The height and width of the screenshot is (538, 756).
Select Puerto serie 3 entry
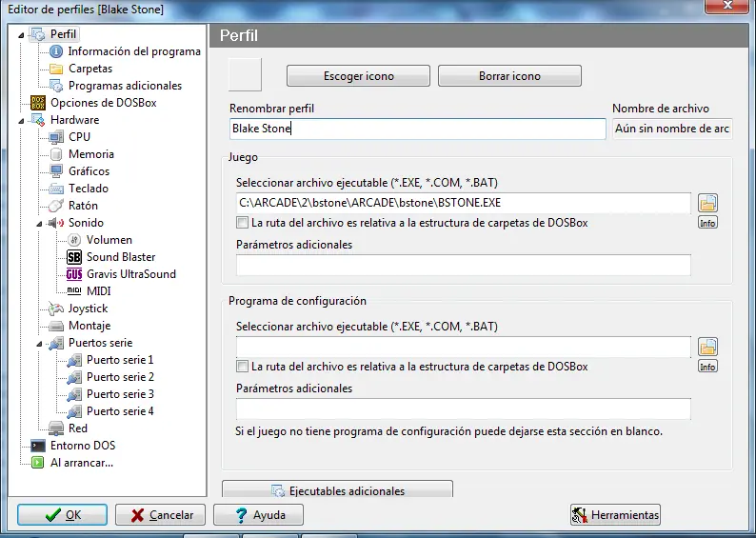tap(120, 394)
